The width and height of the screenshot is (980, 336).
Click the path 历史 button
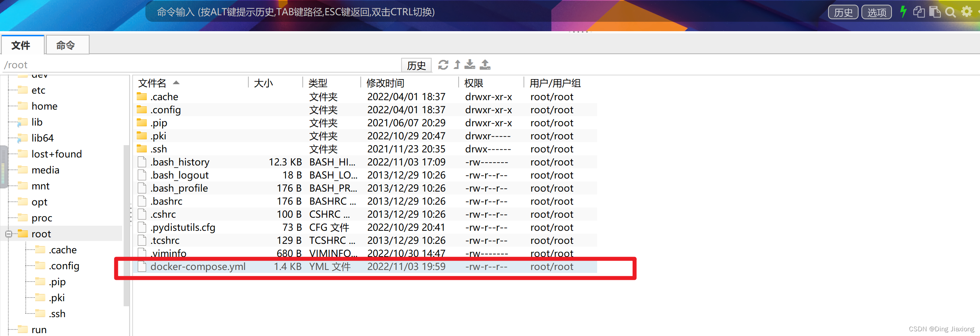coord(416,65)
